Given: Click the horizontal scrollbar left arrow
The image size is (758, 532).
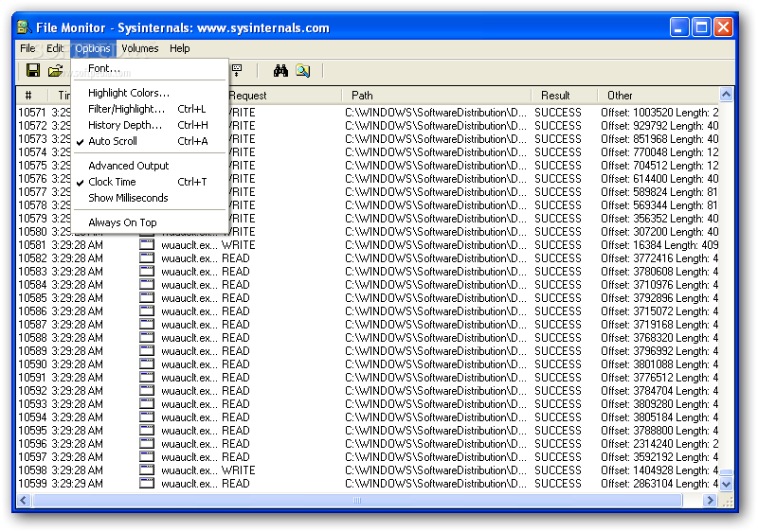Looking at the screenshot, I should coord(23,501).
